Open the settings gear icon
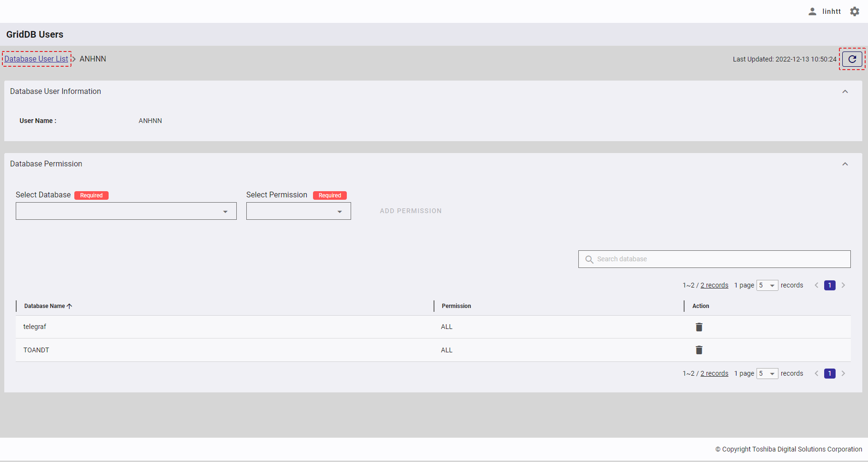 tap(855, 11)
